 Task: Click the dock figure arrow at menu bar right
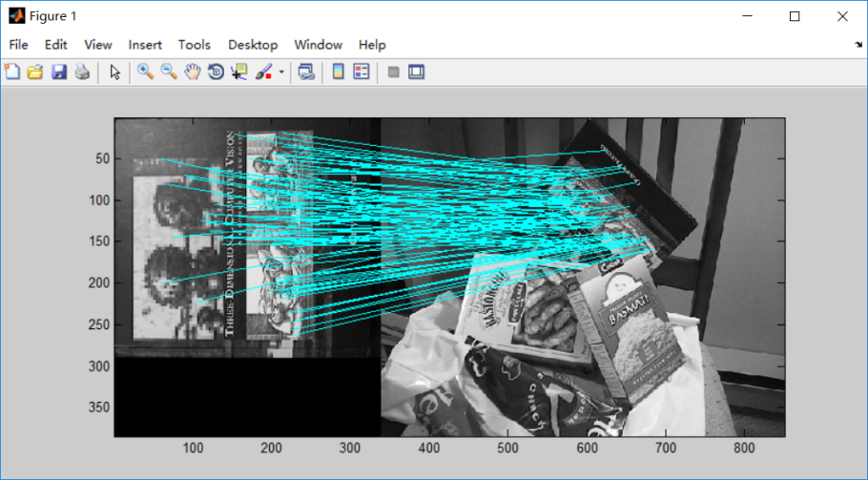coord(858,45)
